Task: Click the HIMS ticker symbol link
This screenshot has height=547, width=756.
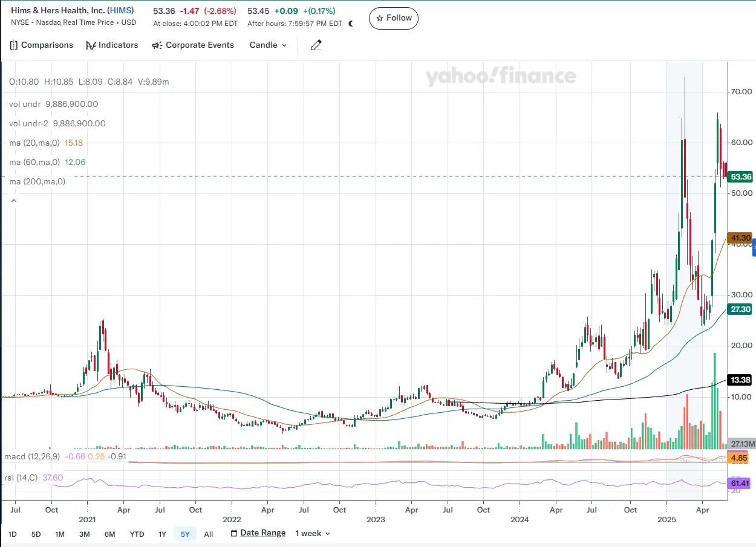Action: coord(121,11)
